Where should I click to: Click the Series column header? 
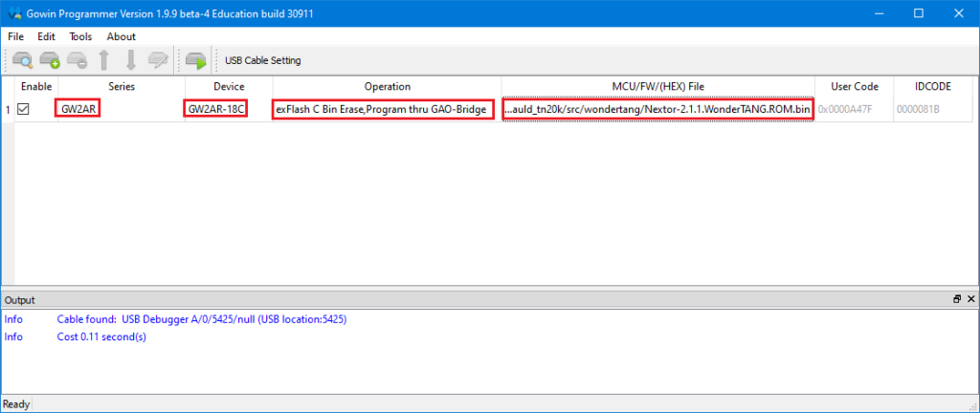[x=122, y=87]
